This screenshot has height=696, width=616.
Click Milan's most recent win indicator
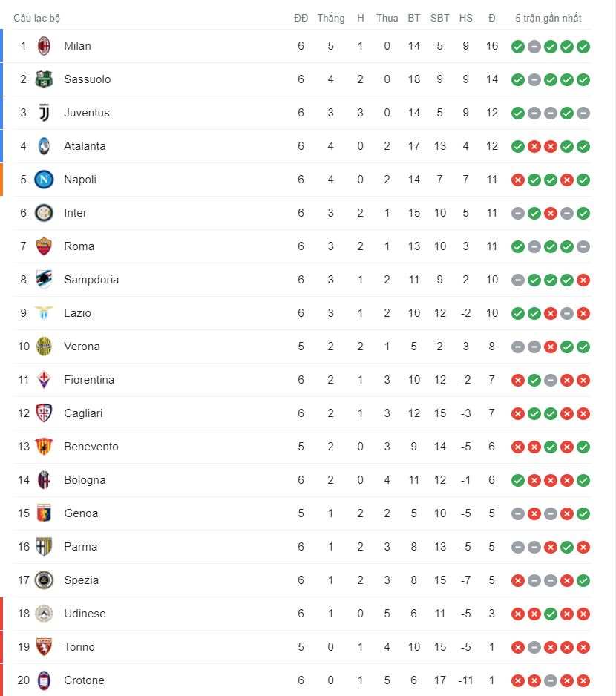583,47
